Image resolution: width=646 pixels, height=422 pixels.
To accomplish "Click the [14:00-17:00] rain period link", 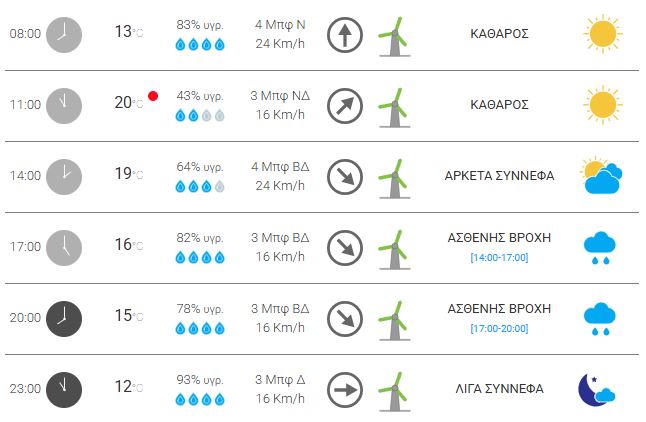I will pyautogui.click(x=499, y=258).
